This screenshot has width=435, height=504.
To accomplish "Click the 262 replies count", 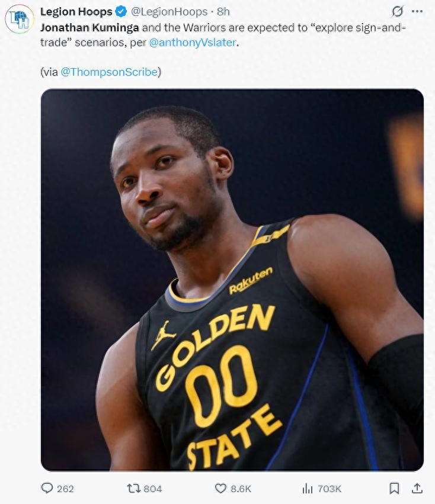I will 65,489.
